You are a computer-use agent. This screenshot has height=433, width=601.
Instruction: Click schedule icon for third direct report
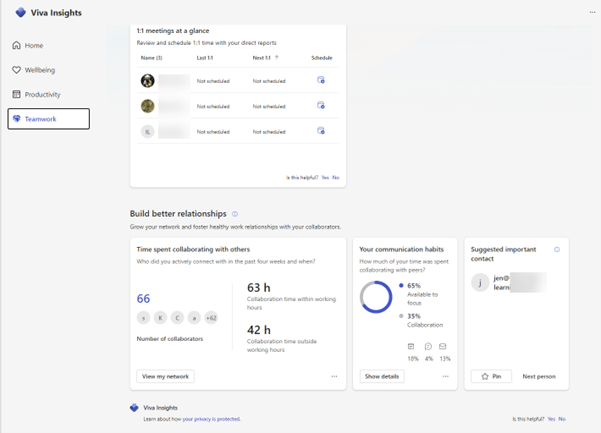click(321, 130)
